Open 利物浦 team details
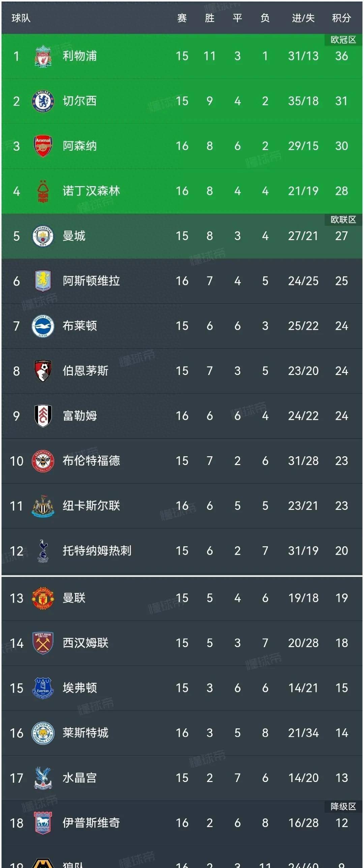 pos(79,56)
